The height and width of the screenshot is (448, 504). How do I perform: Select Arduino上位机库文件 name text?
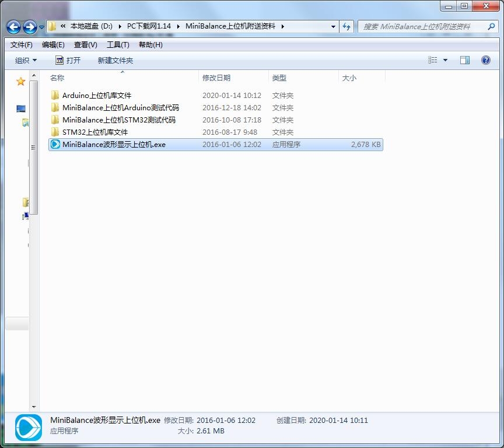(x=97, y=96)
